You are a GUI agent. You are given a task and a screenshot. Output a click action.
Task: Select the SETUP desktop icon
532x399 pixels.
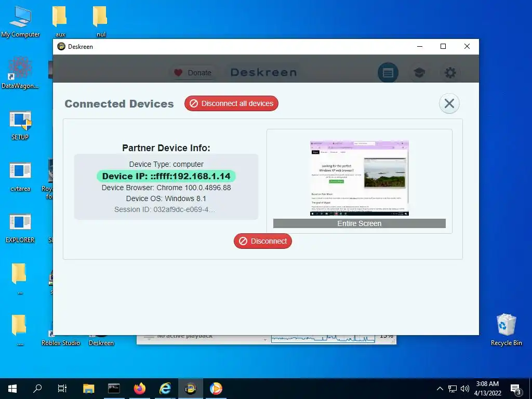tap(20, 125)
